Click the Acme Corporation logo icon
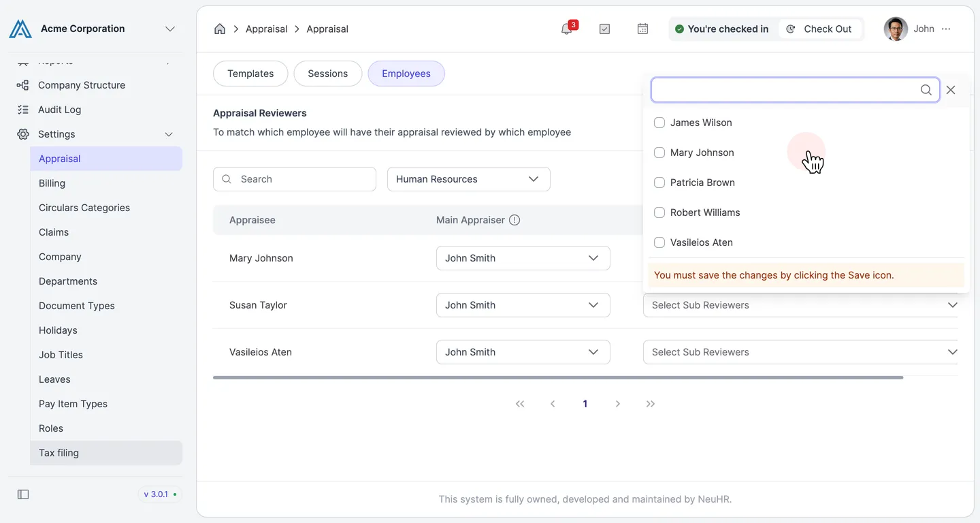 point(20,29)
